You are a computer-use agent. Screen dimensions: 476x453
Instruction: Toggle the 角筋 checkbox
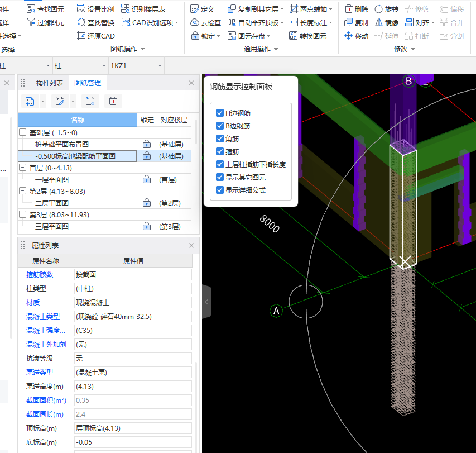click(220, 139)
